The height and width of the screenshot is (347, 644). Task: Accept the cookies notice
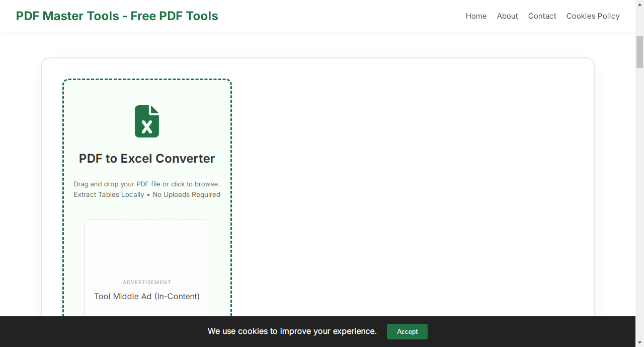click(x=407, y=331)
